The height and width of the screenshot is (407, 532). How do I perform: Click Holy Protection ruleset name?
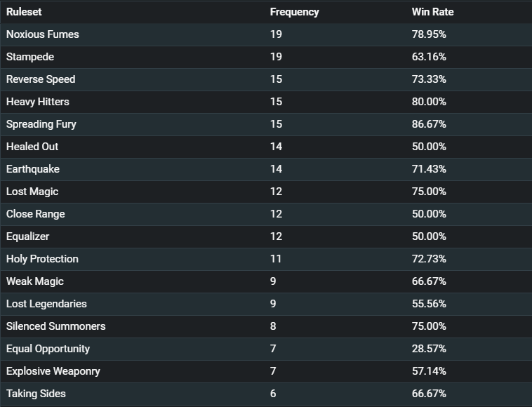click(42, 259)
